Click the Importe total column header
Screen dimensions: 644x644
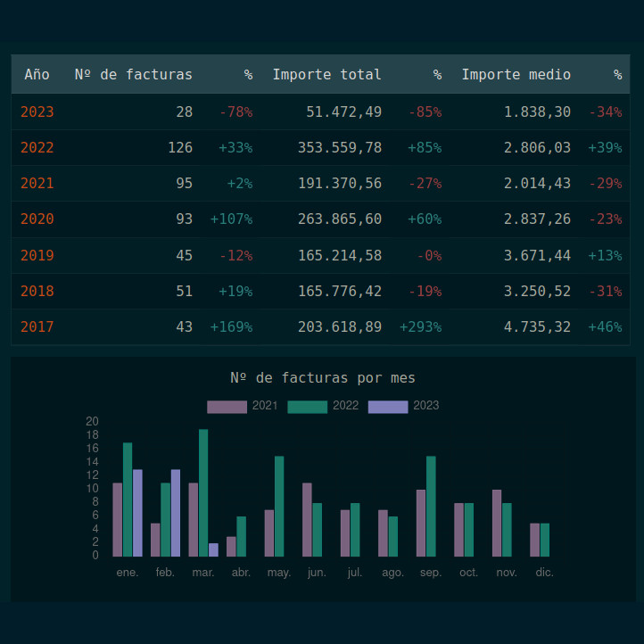(x=326, y=75)
